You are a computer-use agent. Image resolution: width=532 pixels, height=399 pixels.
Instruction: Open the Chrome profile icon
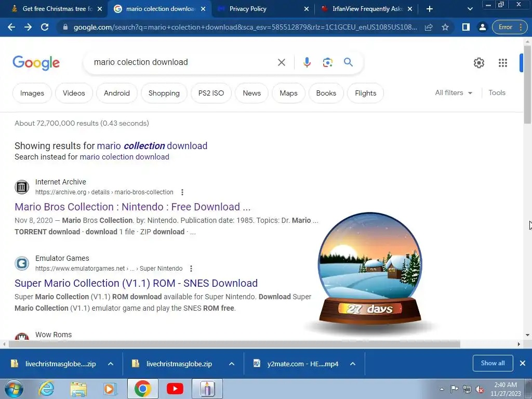pyautogui.click(x=482, y=27)
